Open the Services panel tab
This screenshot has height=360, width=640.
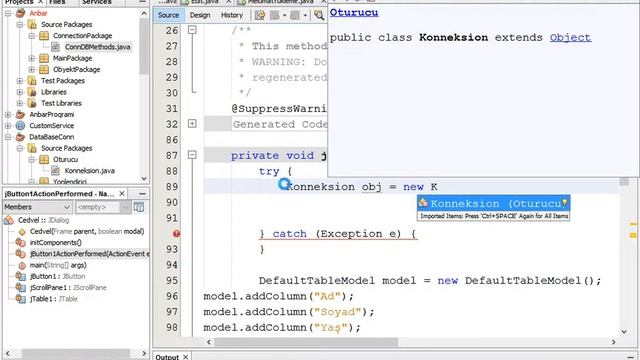(x=97, y=2)
